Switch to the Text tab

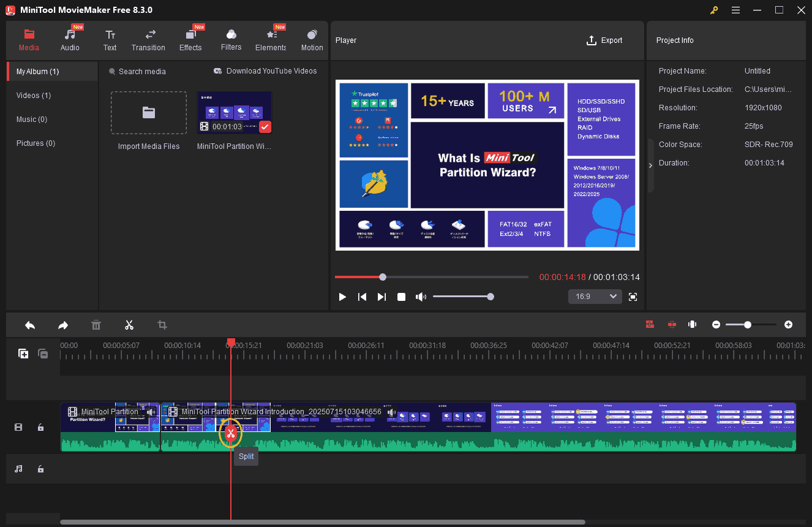tap(110, 40)
